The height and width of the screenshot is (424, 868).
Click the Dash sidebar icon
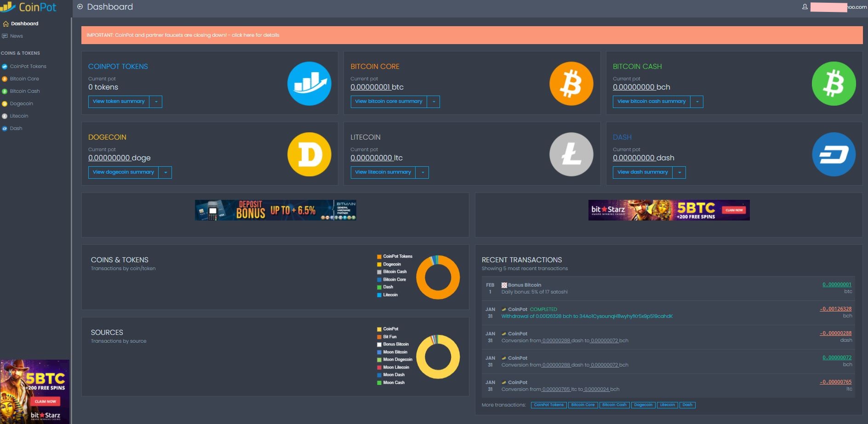click(x=5, y=129)
